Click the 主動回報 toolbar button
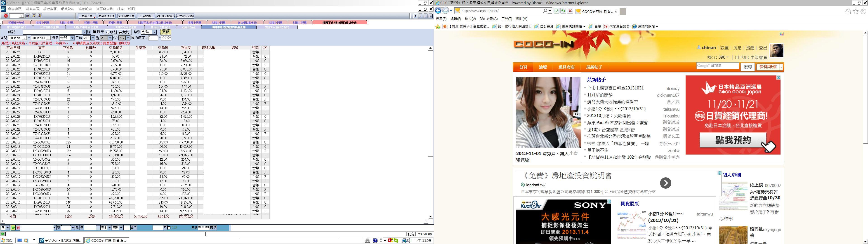Image resolution: width=868 pixels, height=244 pixels. click(x=146, y=16)
